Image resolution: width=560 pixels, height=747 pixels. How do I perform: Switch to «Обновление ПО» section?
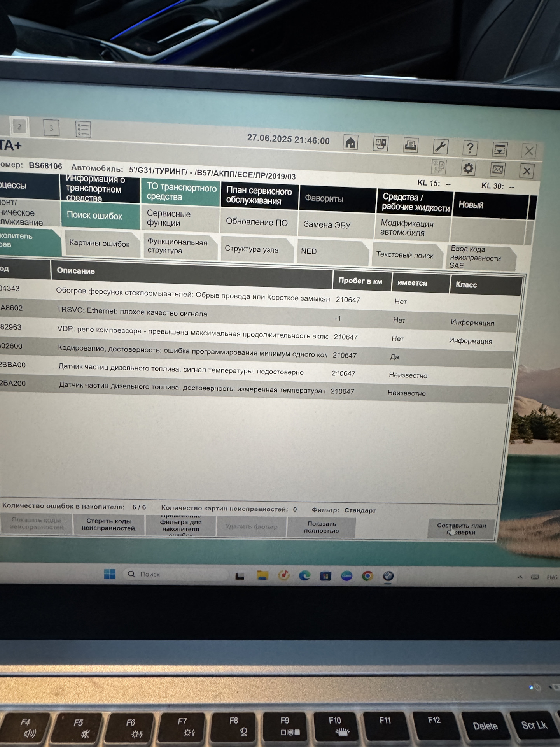[257, 222]
